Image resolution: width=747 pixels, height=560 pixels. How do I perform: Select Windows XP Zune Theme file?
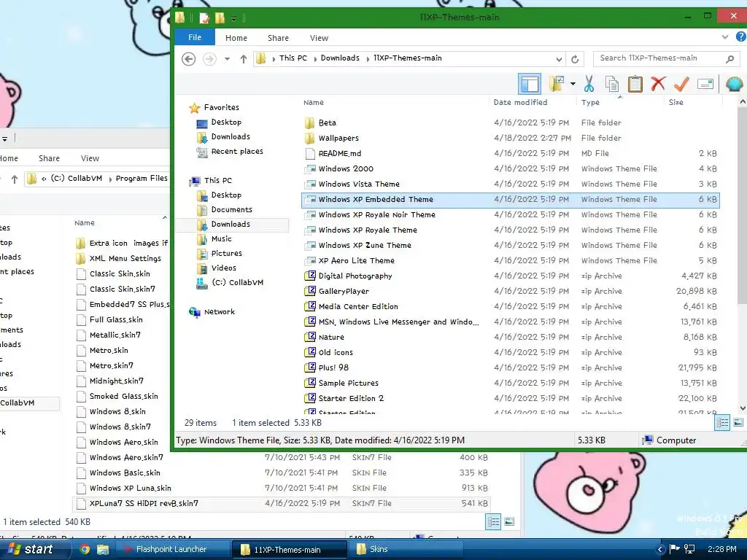point(510,245)
